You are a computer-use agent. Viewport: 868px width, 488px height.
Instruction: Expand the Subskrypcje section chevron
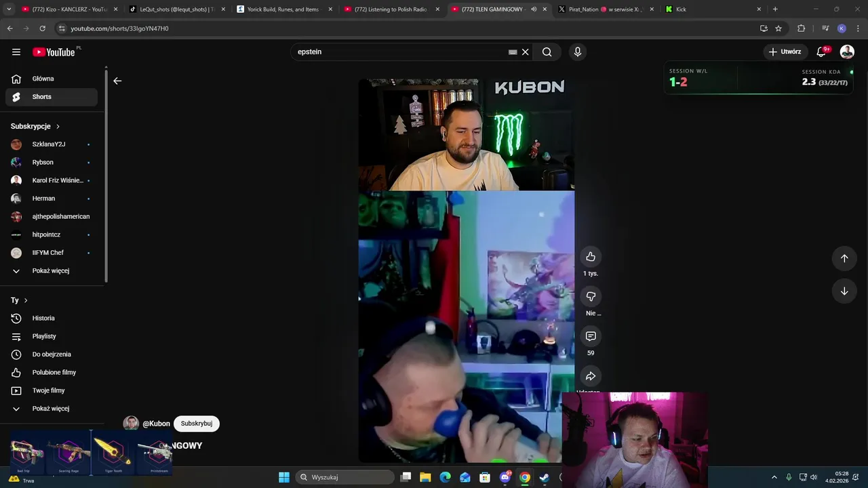click(x=58, y=127)
